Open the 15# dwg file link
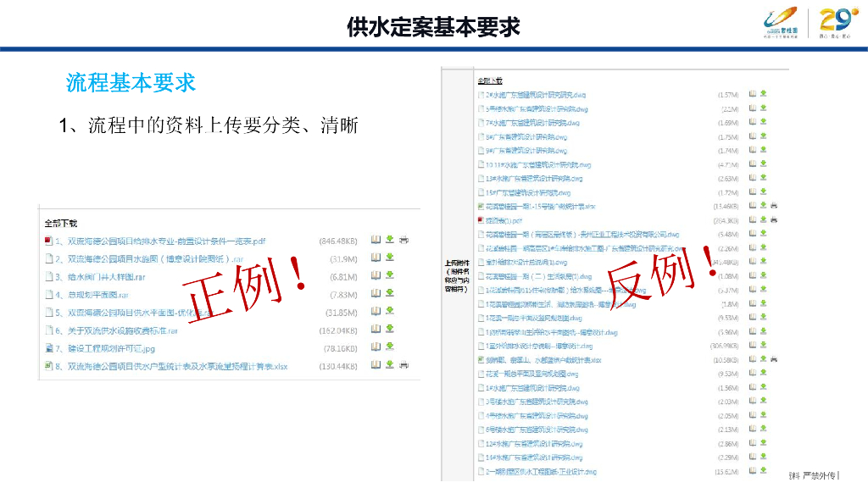This screenshot has height=488, width=868. click(x=528, y=192)
